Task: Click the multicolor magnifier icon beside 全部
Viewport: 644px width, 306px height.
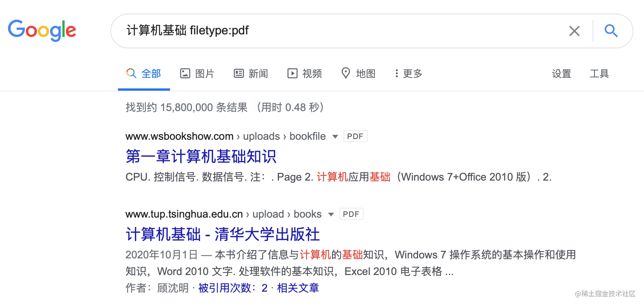Action: (x=131, y=73)
